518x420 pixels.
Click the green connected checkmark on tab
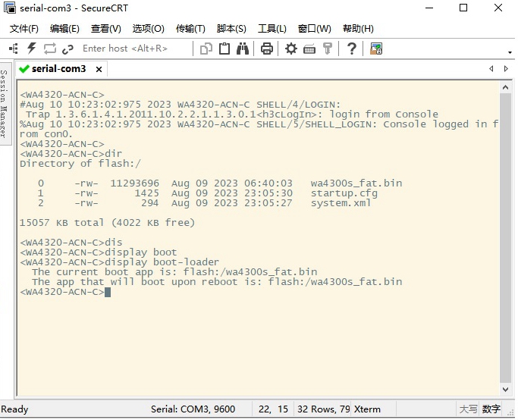(x=24, y=69)
